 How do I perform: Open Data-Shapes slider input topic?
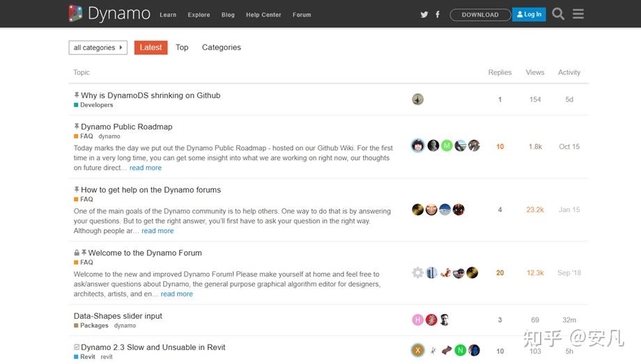pos(118,316)
